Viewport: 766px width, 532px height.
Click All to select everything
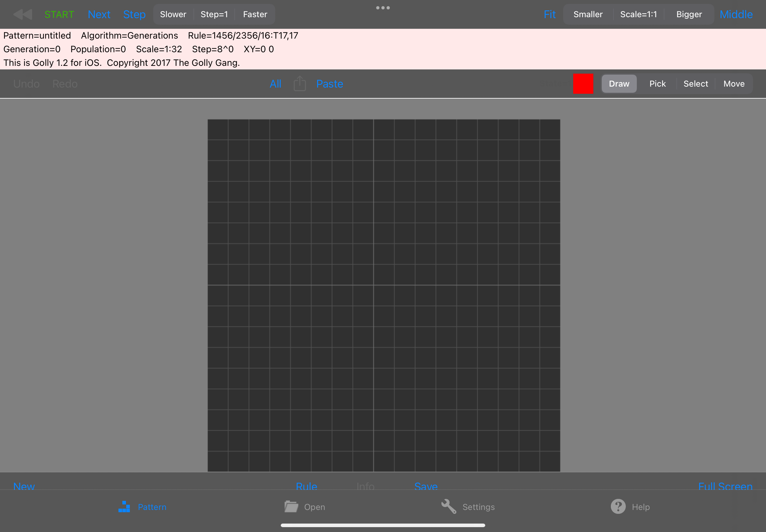point(276,84)
